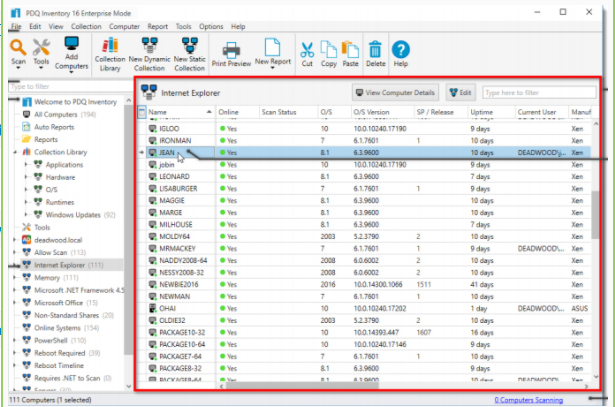Open the New Report dropdown
Viewport: 615px width, 407px height.
coord(272,54)
